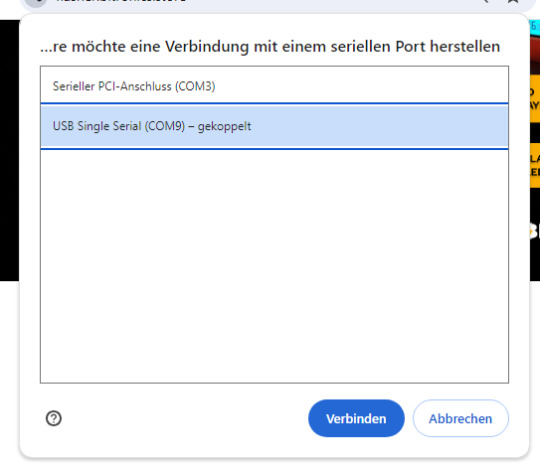Click the share icon beside bookmark star
Viewport: 540px width, 470px height.
486,1
